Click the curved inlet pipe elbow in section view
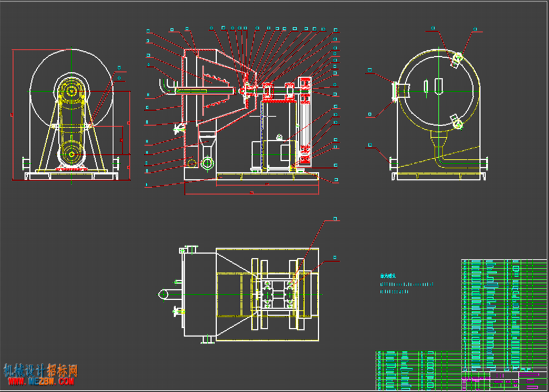This screenshot has width=549, height=392. [167, 87]
